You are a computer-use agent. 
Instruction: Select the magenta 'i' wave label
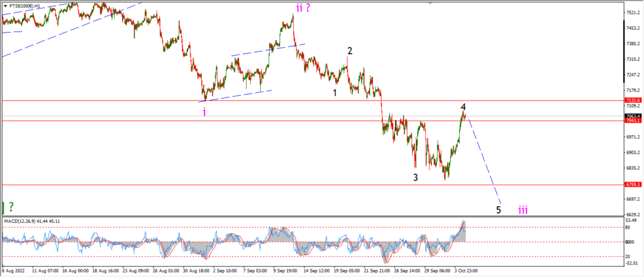pyautogui.click(x=204, y=112)
